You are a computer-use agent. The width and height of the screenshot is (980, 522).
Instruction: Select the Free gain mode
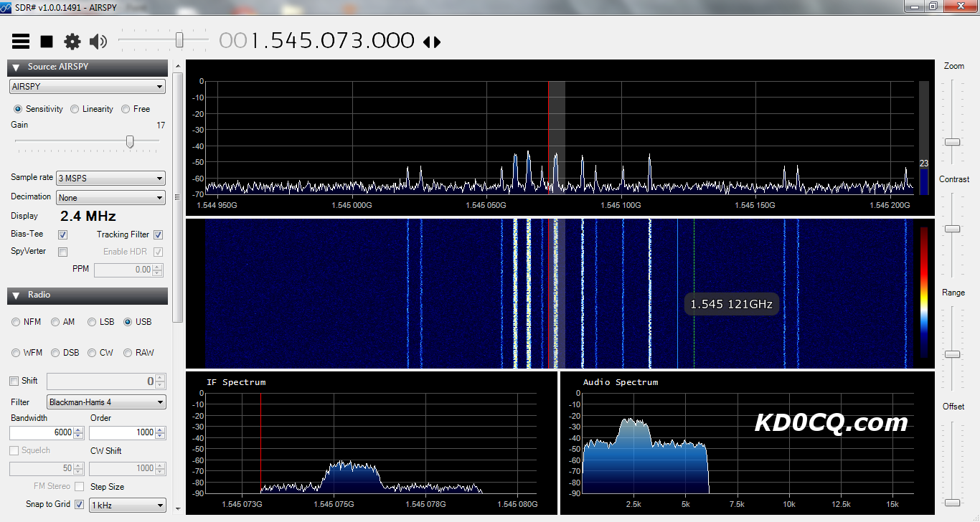126,109
